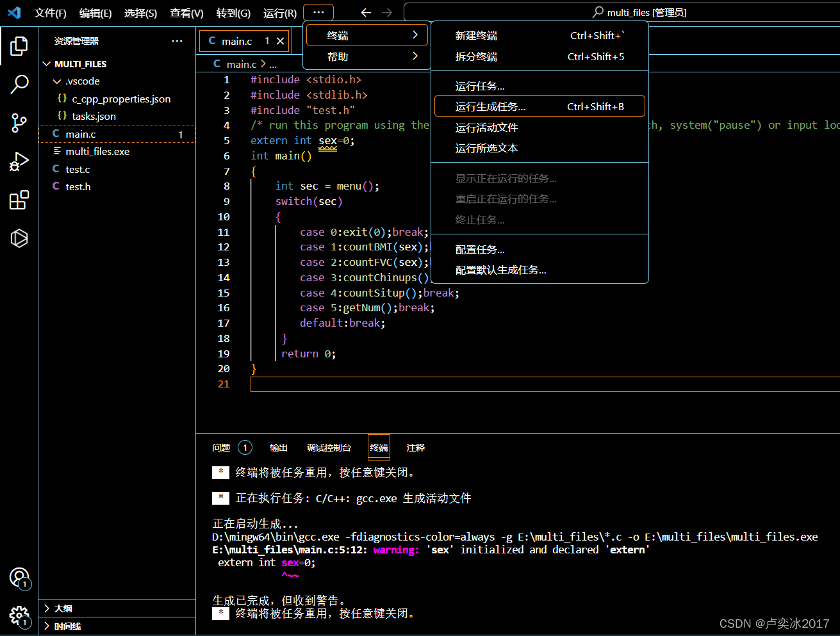Switch to the 问题 panel tab
This screenshot has height=636, width=840.
click(221, 448)
